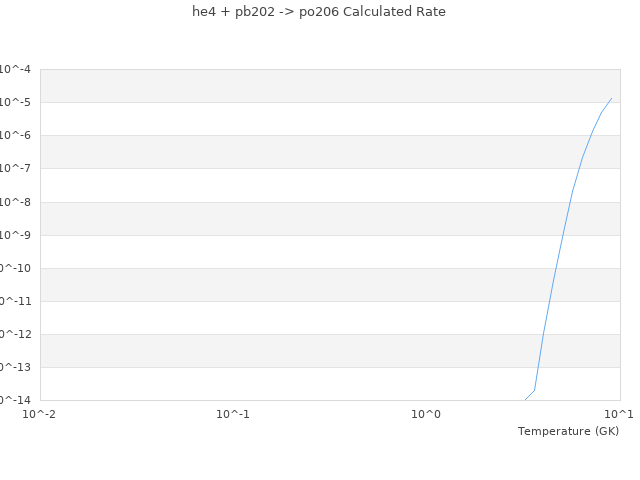Click the chart title he4 + pb202 -> po206
The image size is (640, 480).
pos(319,12)
